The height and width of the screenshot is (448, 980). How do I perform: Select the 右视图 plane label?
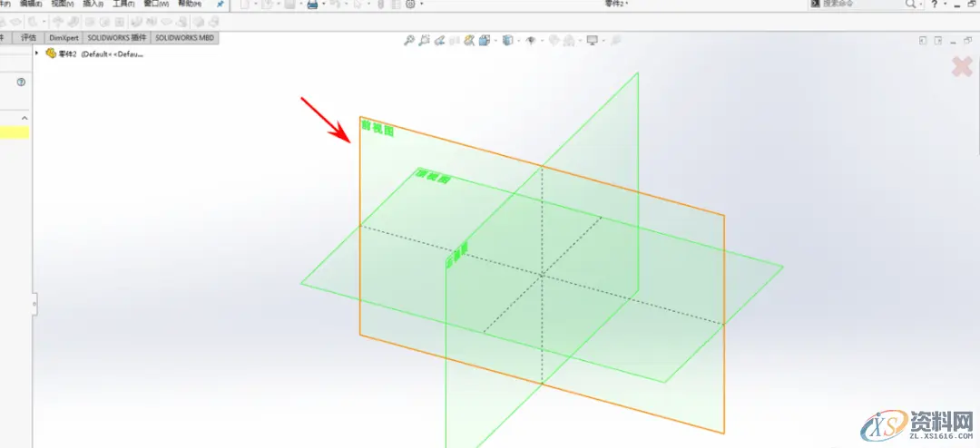456,256
